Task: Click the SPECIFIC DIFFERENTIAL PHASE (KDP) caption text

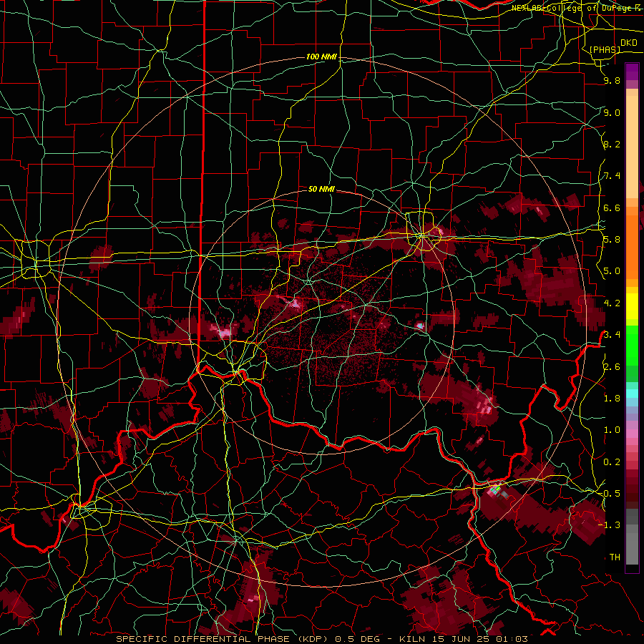Action: pos(224,639)
